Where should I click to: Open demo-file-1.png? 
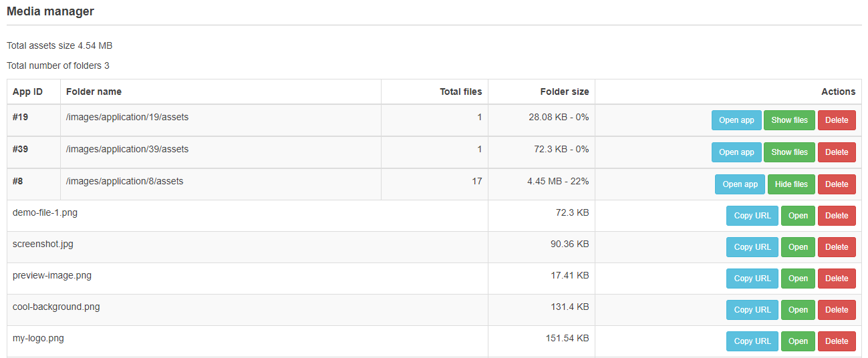click(798, 216)
